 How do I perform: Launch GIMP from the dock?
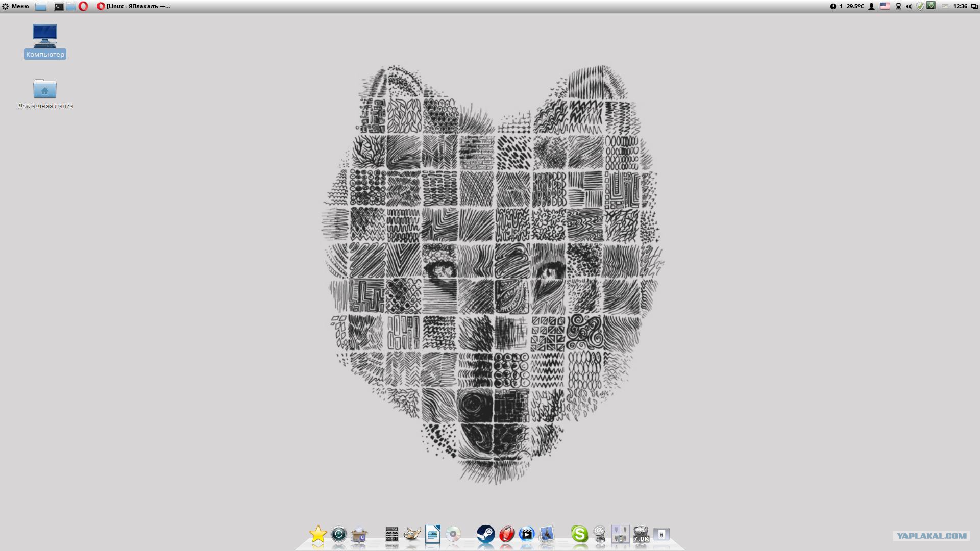coord(412,534)
